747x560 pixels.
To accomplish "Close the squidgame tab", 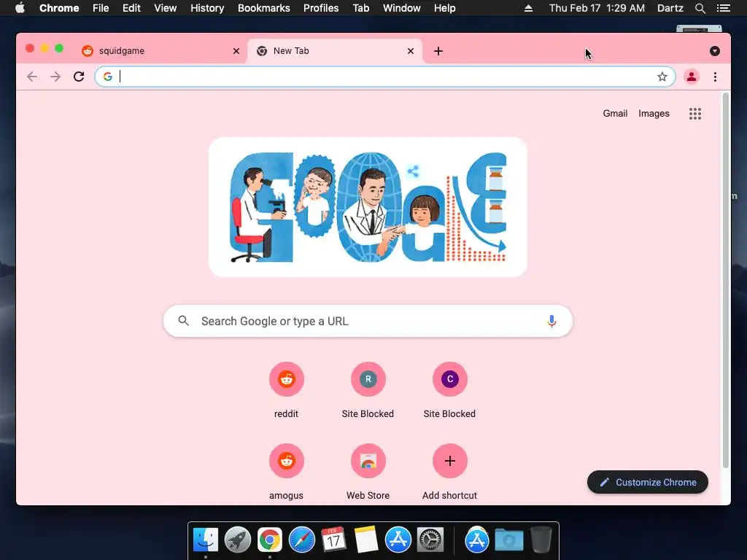I will point(236,51).
